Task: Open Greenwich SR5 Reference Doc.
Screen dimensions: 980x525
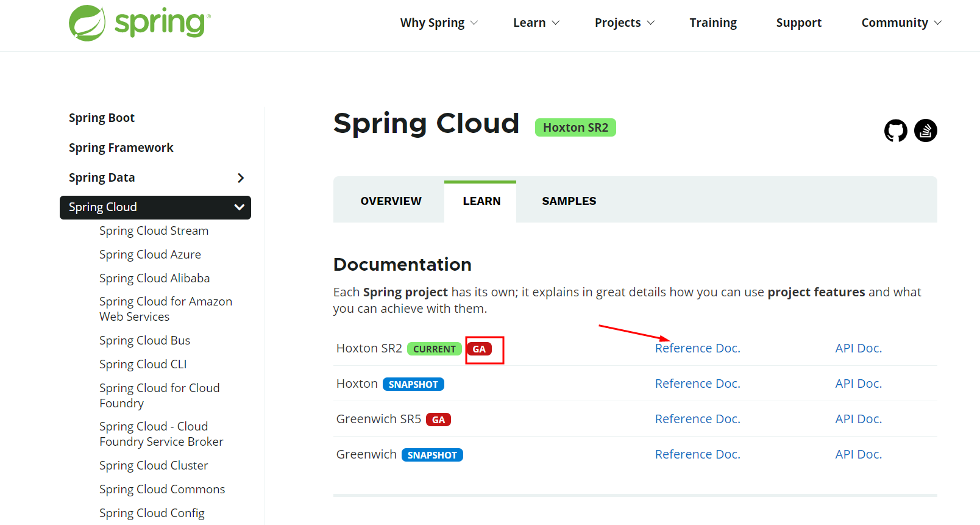Action: click(x=697, y=419)
